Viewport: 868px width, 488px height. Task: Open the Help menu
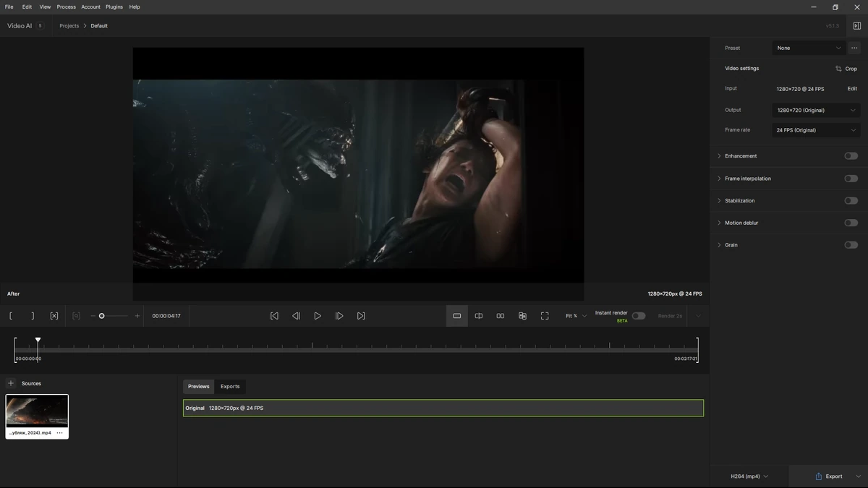click(135, 7)
